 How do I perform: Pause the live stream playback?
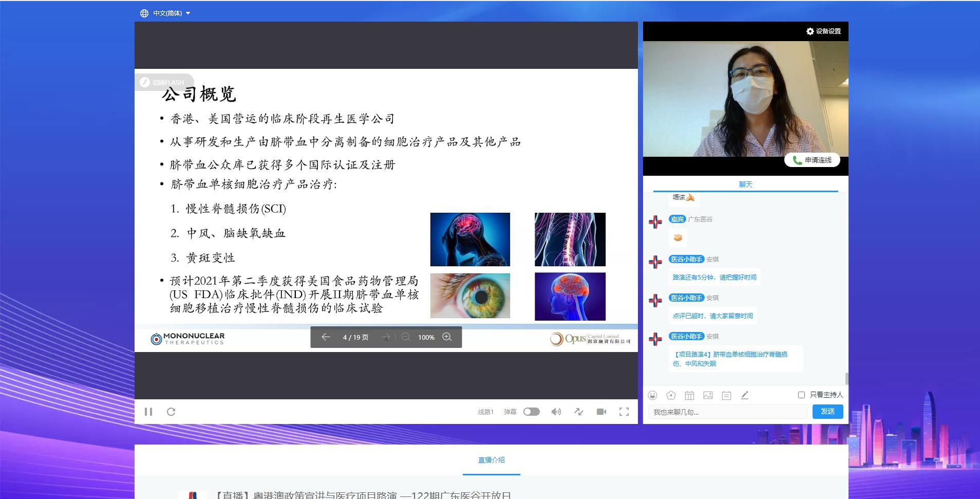tap(148, 412)
